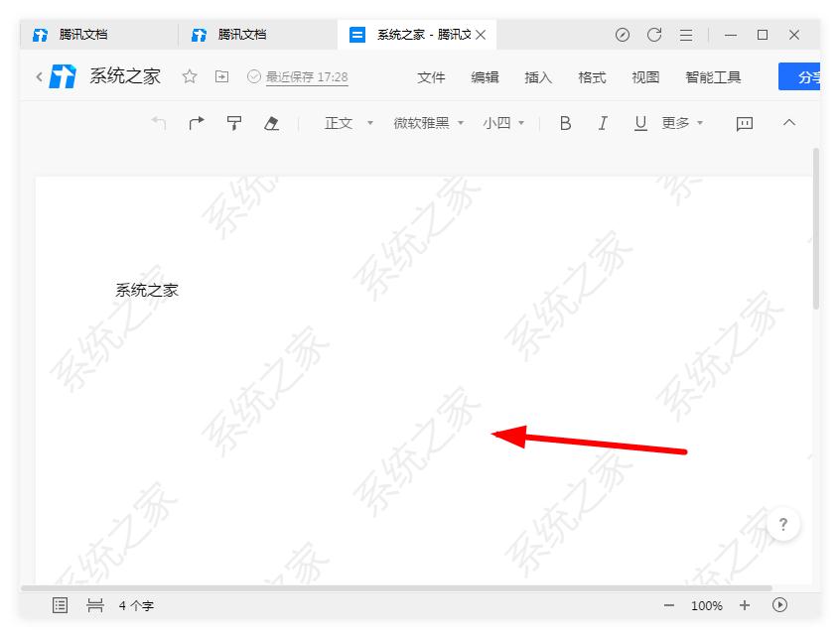Collapse the formatting toolbar chevron

(789, 123)
